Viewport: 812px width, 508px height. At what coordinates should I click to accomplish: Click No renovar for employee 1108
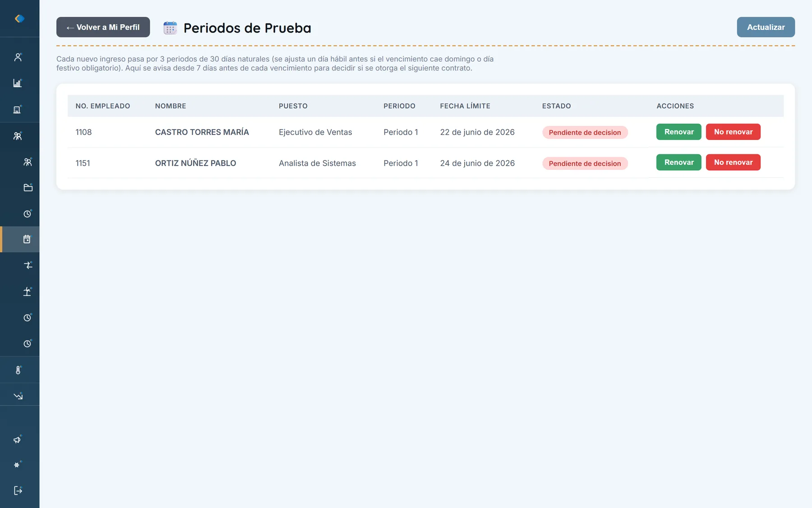pyautogui.click(x=733, y=132)
